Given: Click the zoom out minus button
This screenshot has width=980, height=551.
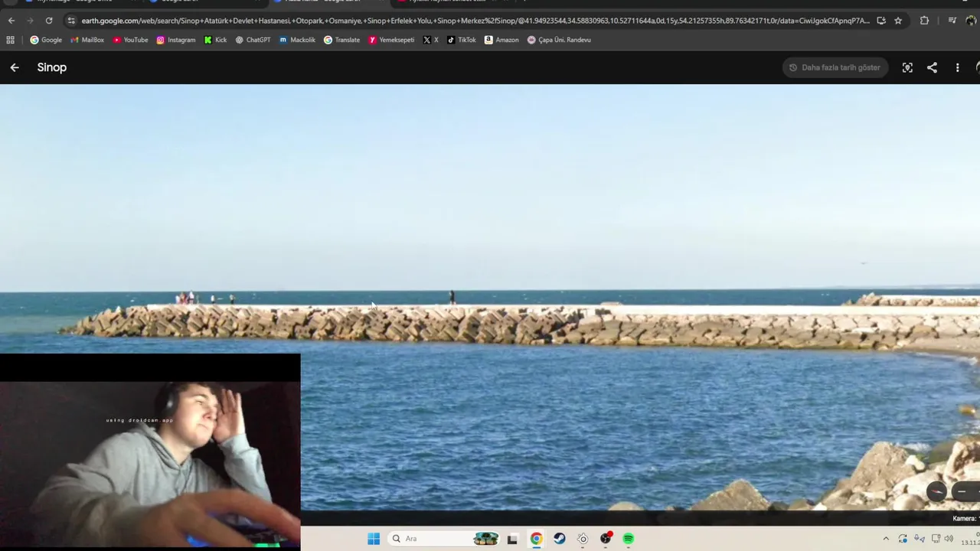Looking at the screenshot, I should click(962, 491).
